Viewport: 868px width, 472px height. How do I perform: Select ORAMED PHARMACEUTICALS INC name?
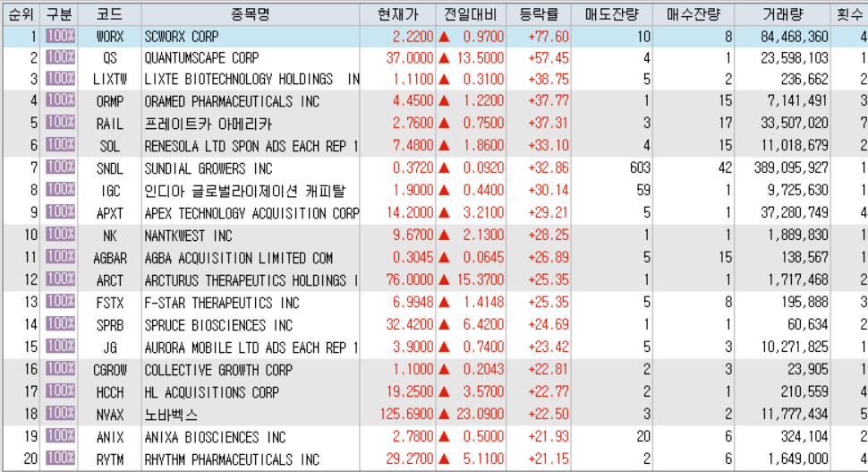coord(232,101)
